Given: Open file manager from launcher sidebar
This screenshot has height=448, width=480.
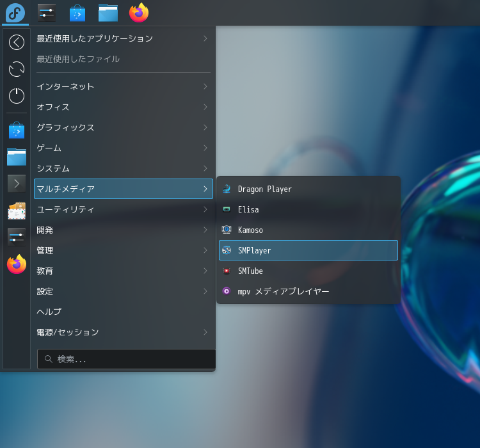Looking at the screenshot, I should [17, 157].
